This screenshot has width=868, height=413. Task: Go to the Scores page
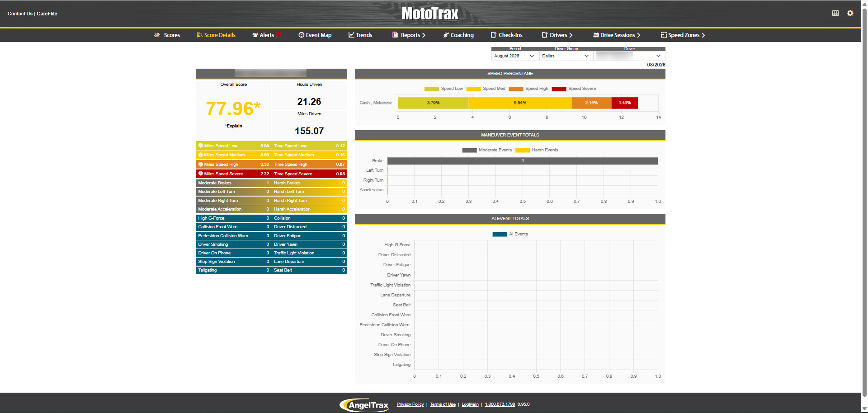[x=172, y=35]
